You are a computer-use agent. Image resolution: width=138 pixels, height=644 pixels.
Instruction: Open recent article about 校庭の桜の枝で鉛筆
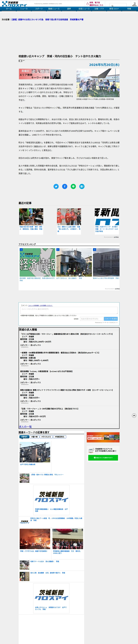(31, 221)
